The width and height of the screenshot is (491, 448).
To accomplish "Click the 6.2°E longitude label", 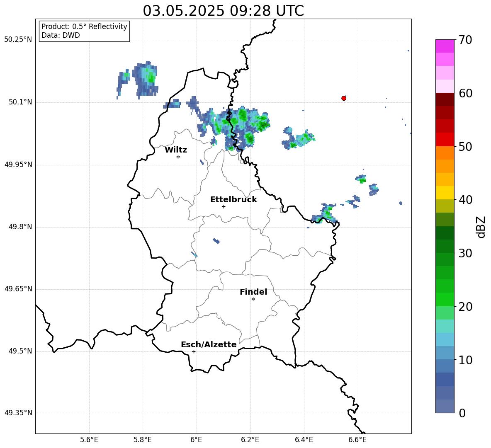I will tap(250, 440).
